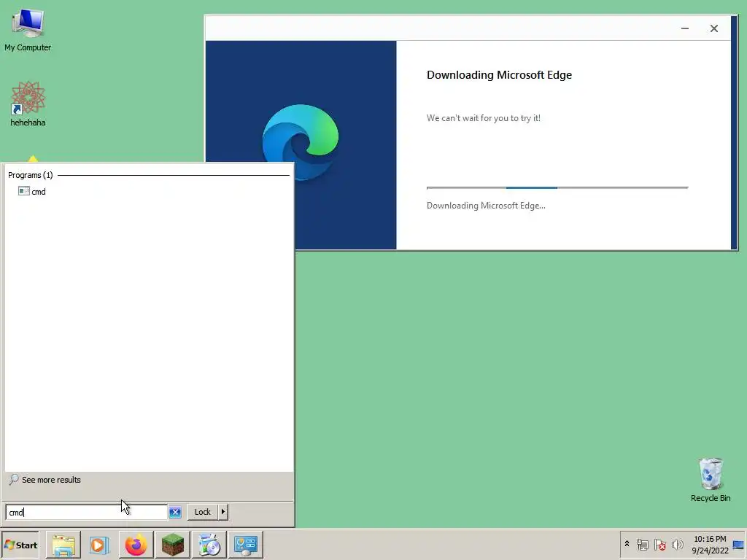This screenshot has width=747, height=560.
Task: Open Windows Explorer from the taskbar
Action: click(63, 545)
